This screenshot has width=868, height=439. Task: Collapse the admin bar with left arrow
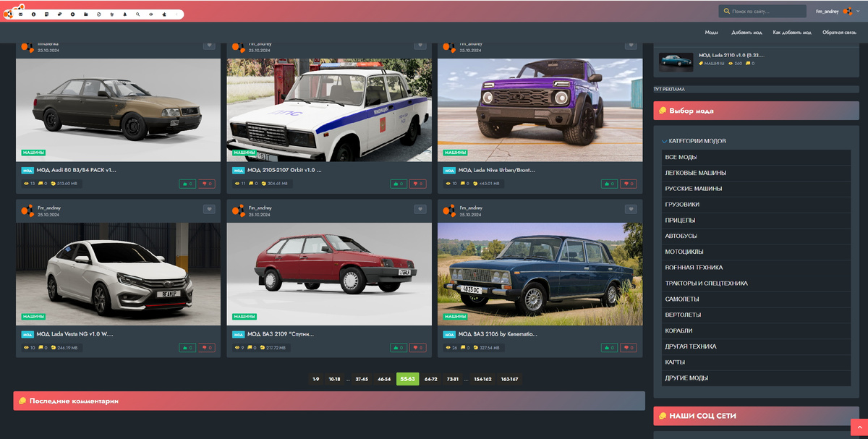(176, 14)
